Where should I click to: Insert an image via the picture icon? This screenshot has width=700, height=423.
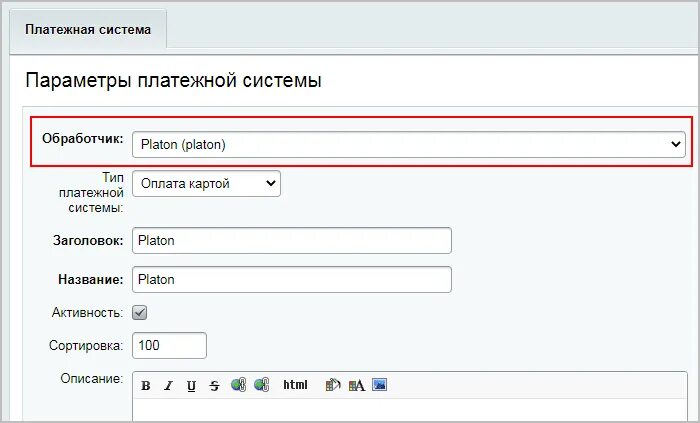click(x=379, y=384)
